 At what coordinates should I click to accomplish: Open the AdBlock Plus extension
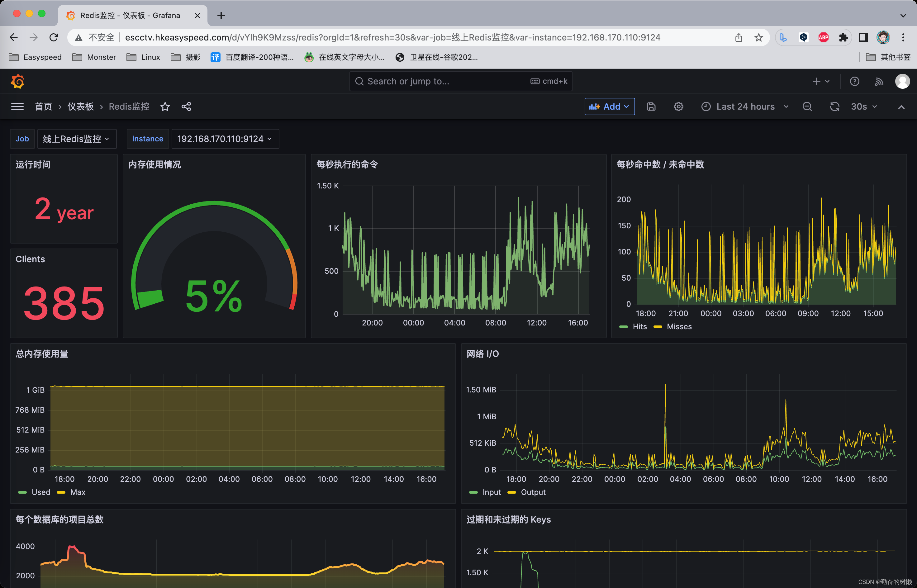tap(824, 37)
